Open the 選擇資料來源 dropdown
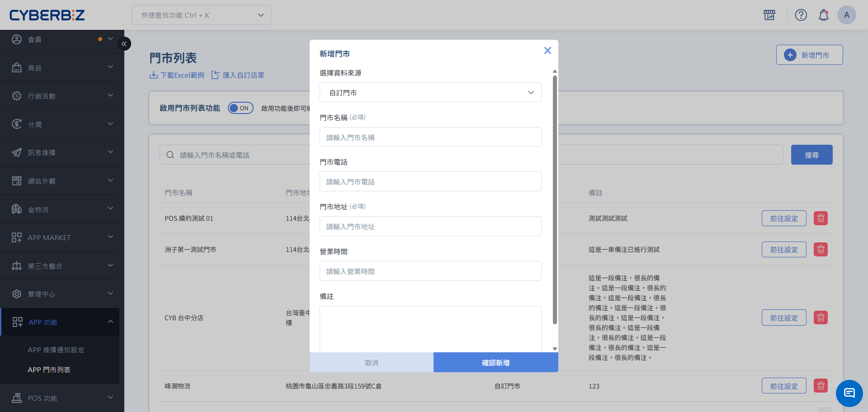 (x=430, y=92)
